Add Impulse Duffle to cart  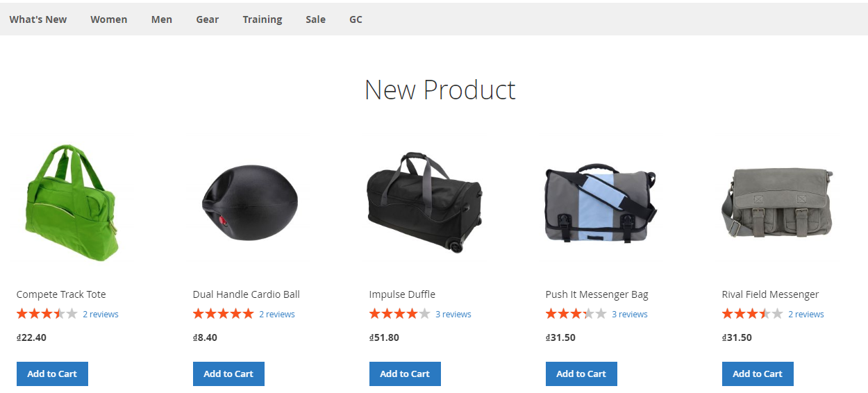405,374
